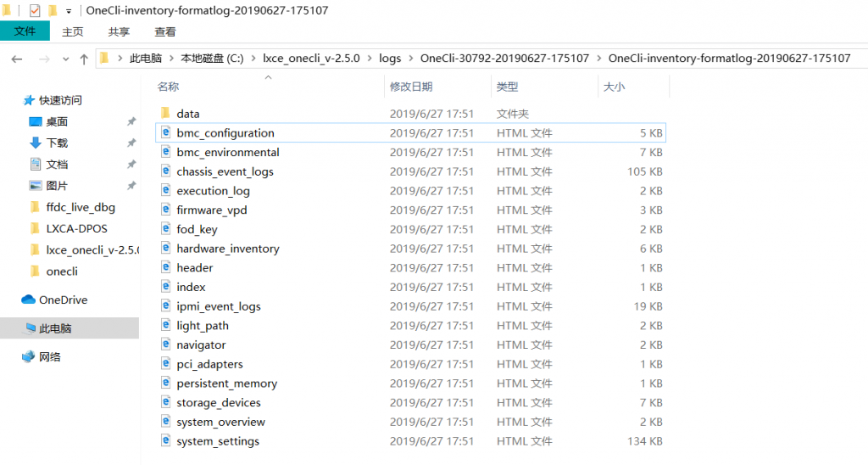Click the Desktop (桌面) icon in sidebar
Screen dimensions: 868x465
[36, 121]
